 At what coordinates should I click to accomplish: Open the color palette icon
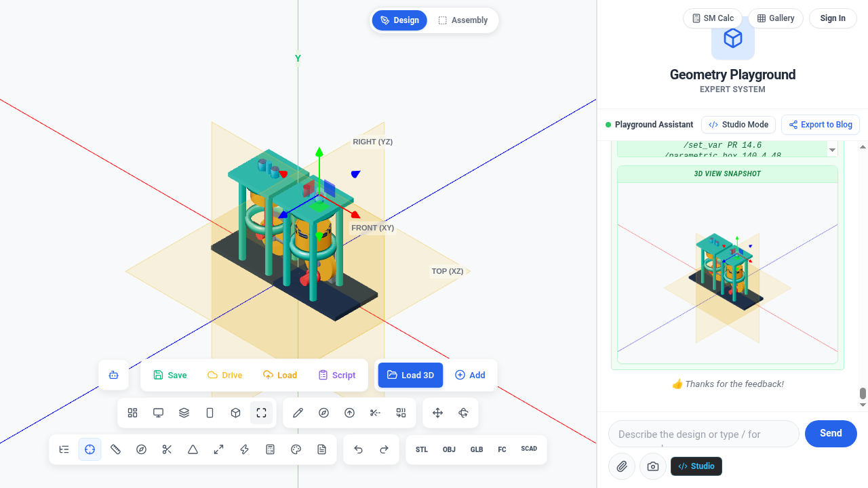296,449
